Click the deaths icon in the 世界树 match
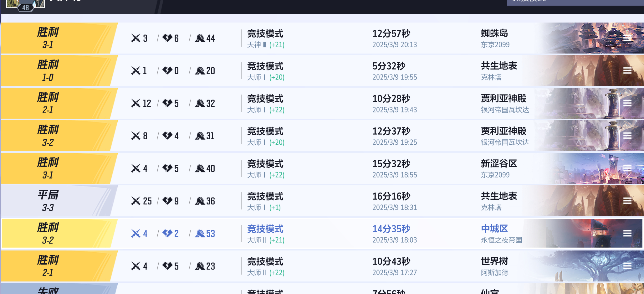 click(x=167, y=266)
